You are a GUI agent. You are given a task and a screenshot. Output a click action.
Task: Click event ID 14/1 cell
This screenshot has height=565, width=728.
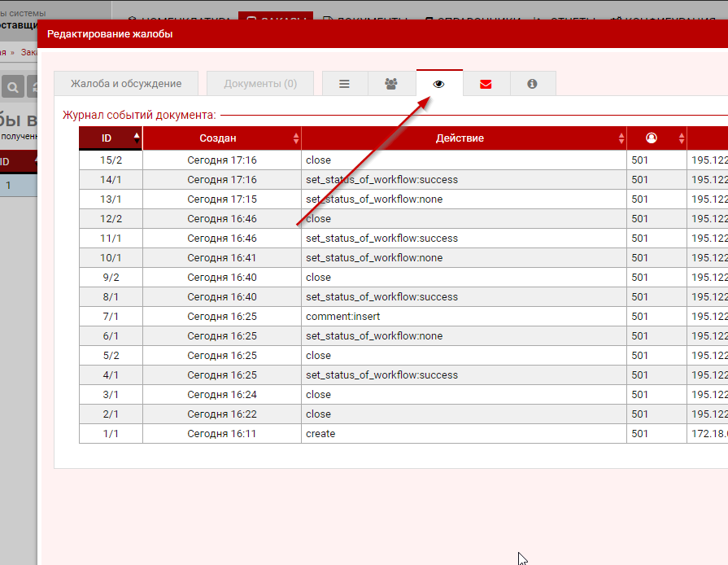click(111, 180)
